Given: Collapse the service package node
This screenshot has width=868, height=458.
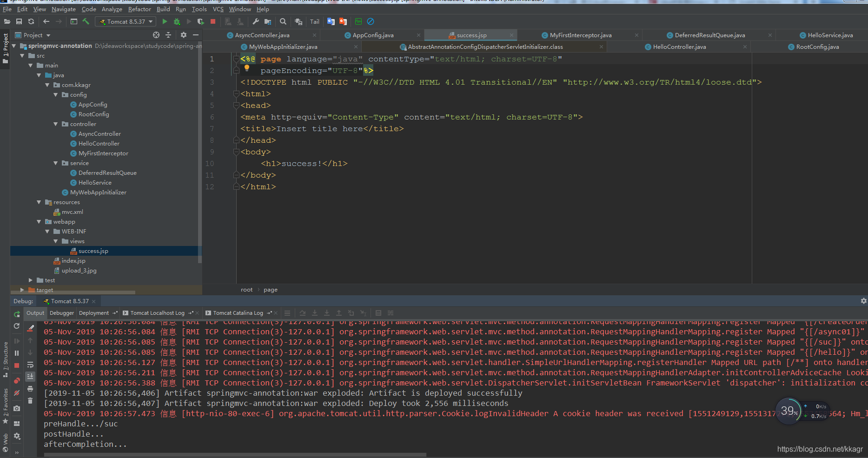Looking at the screenshot, I should click(56, 163).
